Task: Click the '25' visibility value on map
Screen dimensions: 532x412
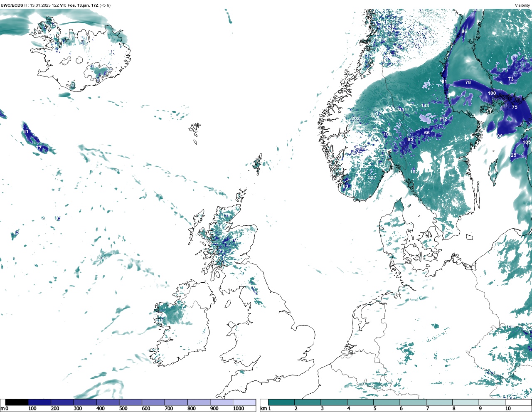Action: tap(514, 155)
